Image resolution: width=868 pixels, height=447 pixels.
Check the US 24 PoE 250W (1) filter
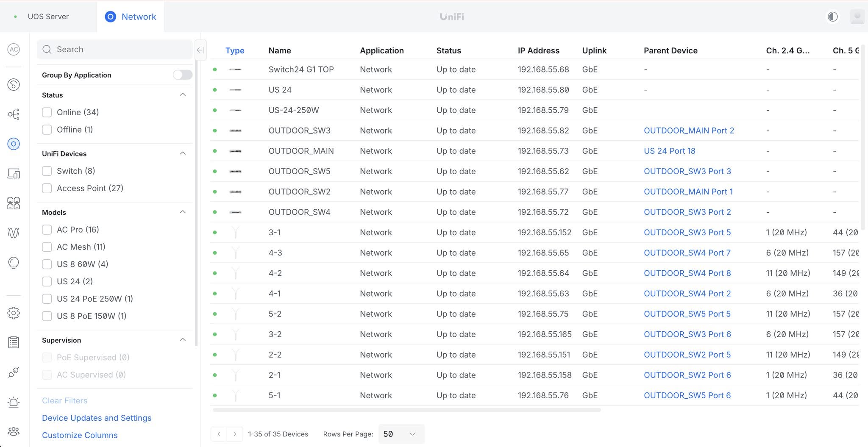click(47, 299)
